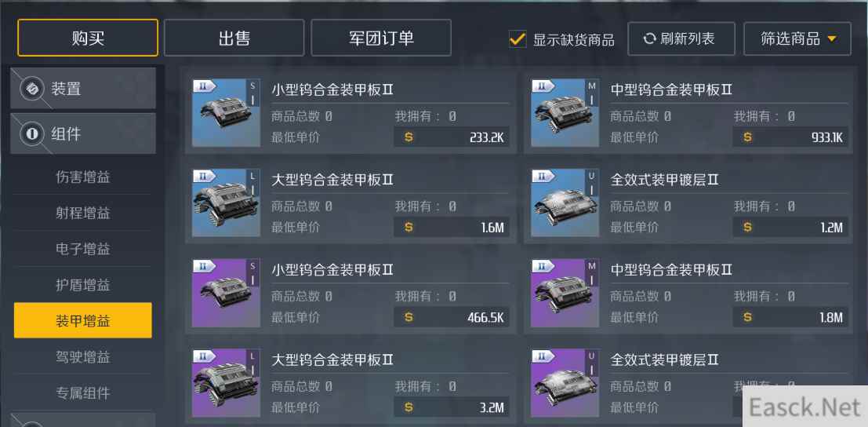Click purple 中型钨合金装甲板II item icon
868x427 pixels.
coord(565,293)
